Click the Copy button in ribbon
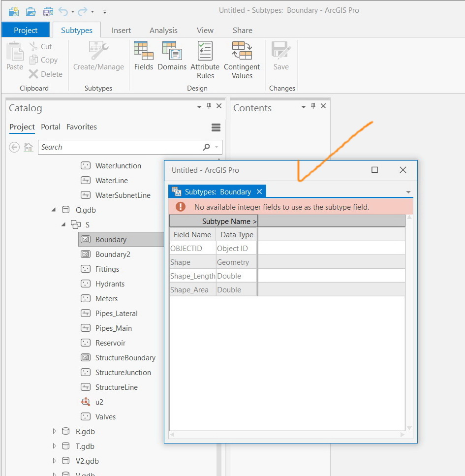The image size is (465, 476). point(43,60)
